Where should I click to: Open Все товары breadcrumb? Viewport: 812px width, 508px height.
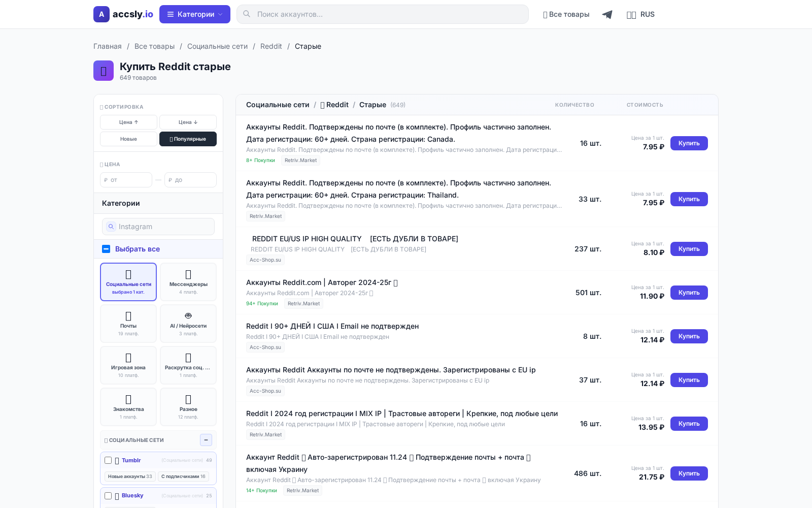click(x=154, y=46)
